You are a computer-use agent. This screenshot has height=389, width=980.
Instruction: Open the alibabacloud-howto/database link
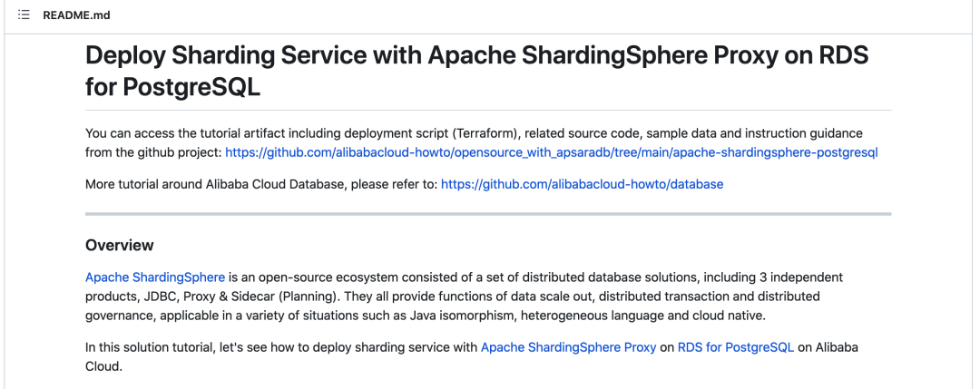point(582,184)
